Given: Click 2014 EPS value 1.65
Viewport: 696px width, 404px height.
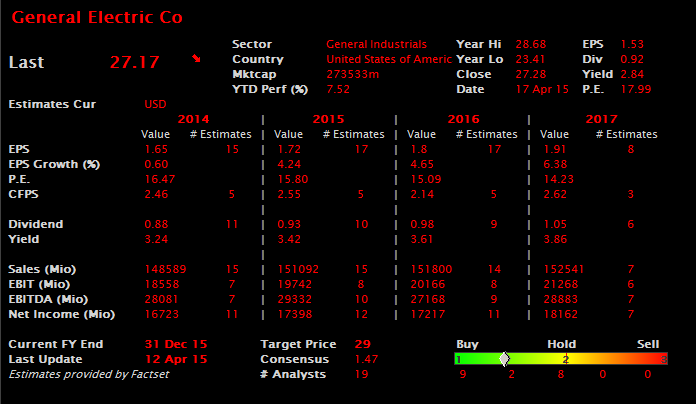Looking at the screenshot, I should click(156, 150).
